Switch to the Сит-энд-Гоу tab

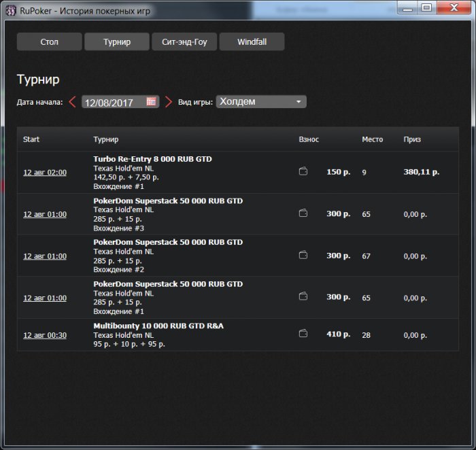click(x=184, y=41)
